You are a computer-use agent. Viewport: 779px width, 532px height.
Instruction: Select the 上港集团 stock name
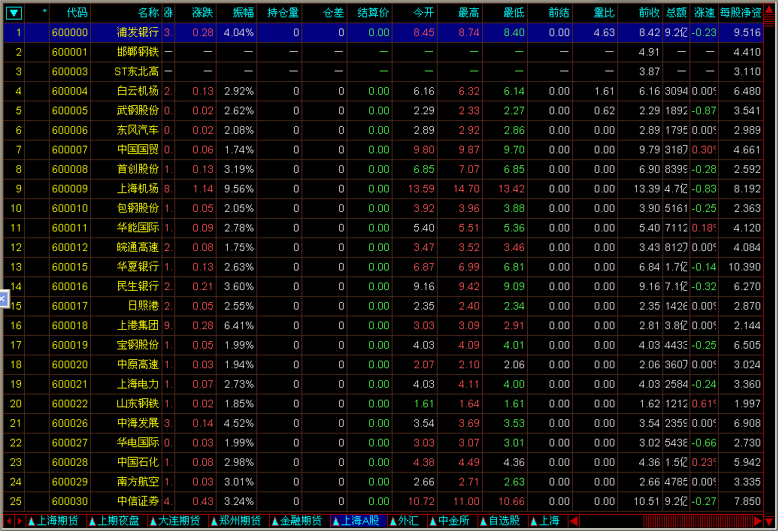click(138, 325)
